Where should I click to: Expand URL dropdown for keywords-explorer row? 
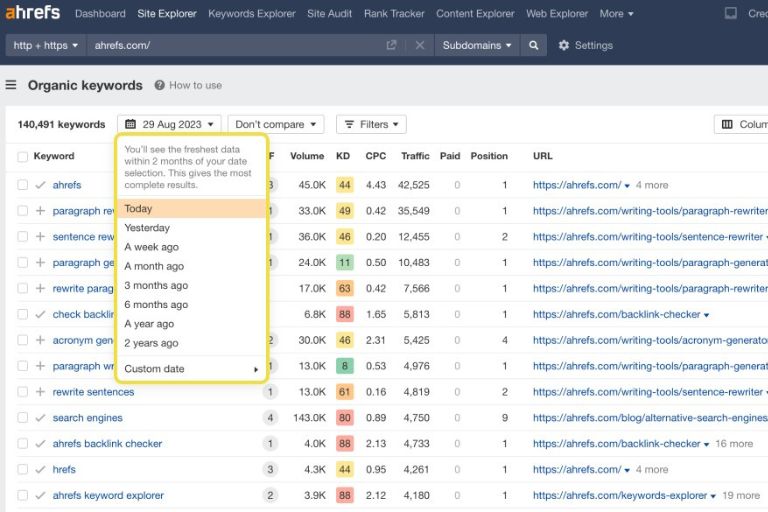click(x=713, y=496)
